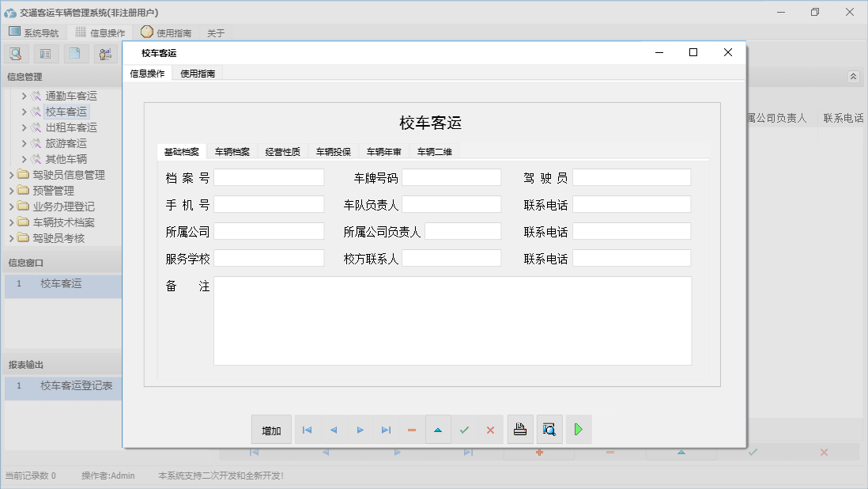
Task: Click the red X cancel icon in dialog toolbar
Action: 490,430
